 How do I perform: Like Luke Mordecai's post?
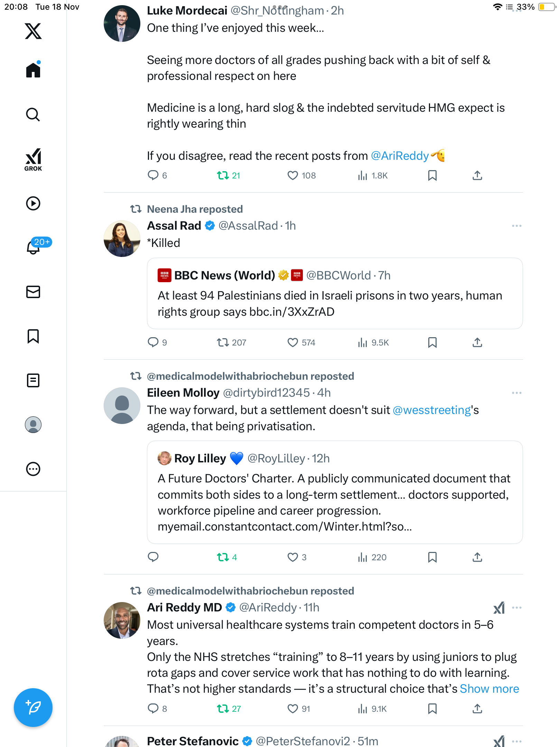coord(292,176)
